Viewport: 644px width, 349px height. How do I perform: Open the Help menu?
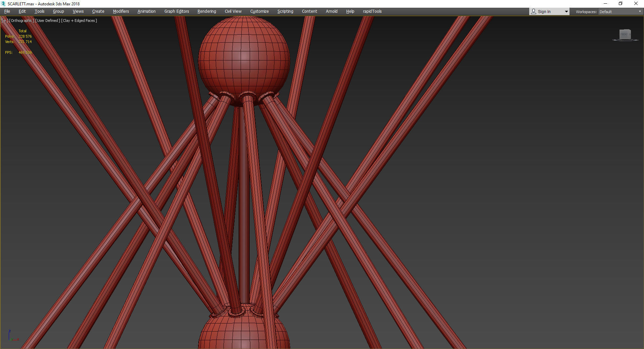(x=350, y=11)
